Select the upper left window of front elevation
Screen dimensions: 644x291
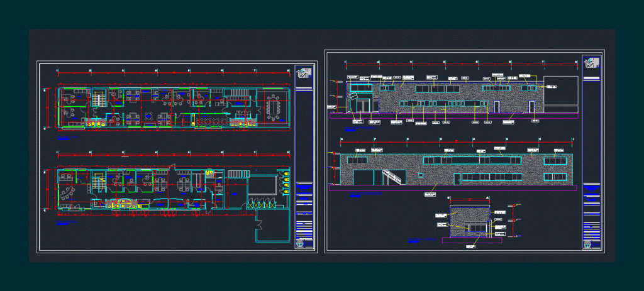[x=362, y=88]
